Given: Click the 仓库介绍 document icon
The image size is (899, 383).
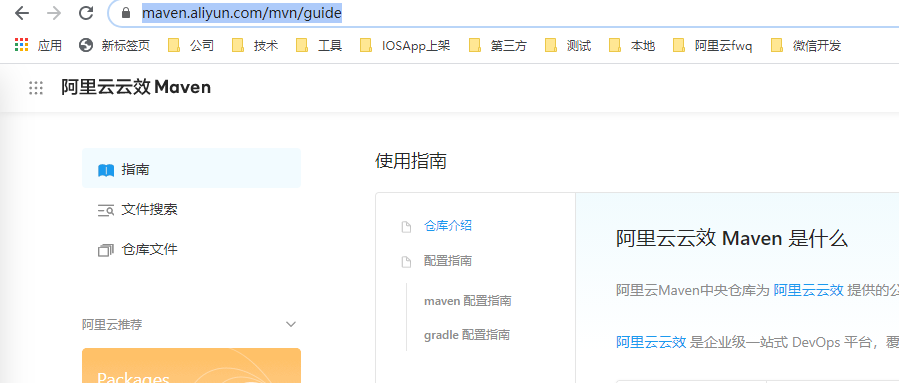Looking at the screenshot, I should click(406, 227).
